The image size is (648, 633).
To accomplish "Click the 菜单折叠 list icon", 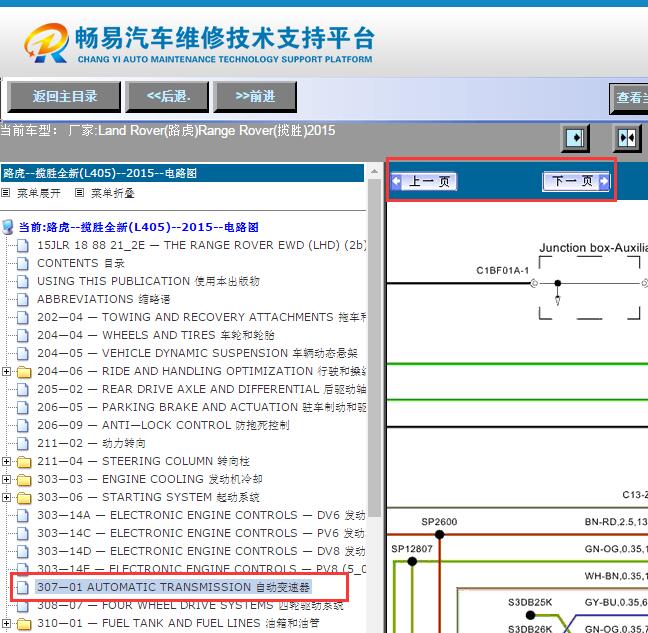I will coord(79,193).
